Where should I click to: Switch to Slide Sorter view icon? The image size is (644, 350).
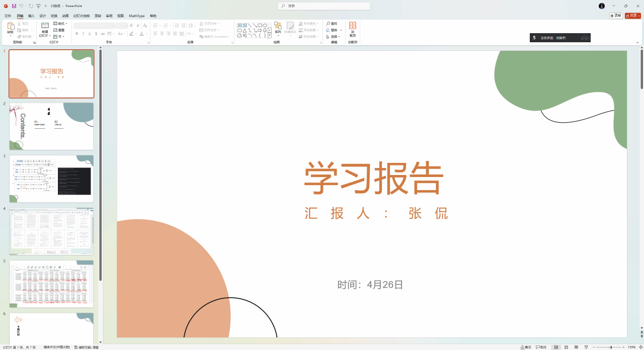[x=567, y=347]
